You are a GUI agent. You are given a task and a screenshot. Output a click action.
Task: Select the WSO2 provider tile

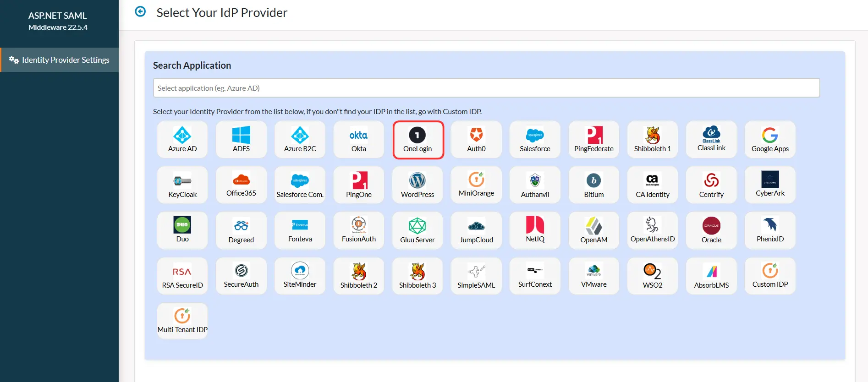(x=653, y=276)
